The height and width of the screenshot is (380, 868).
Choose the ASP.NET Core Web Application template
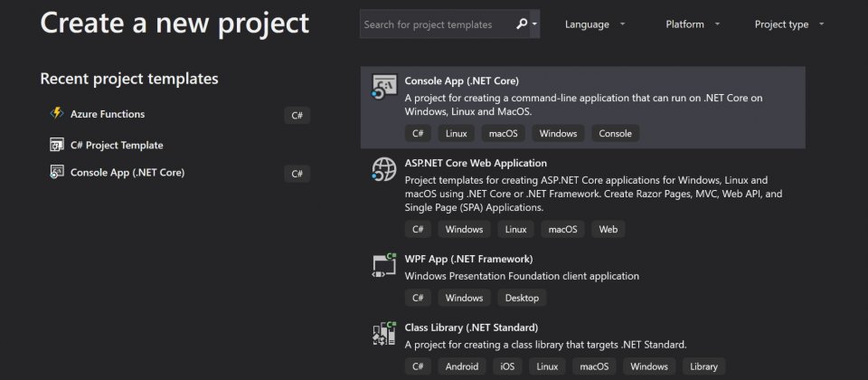tap(583, 196)
